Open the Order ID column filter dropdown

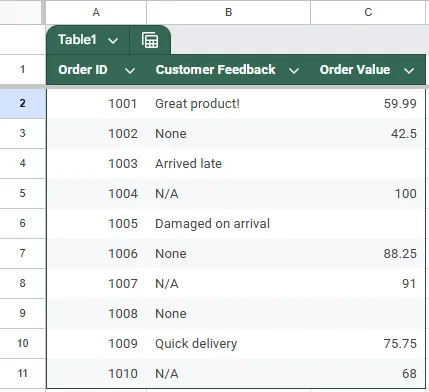pyautogui.click(x=130, y=71)
